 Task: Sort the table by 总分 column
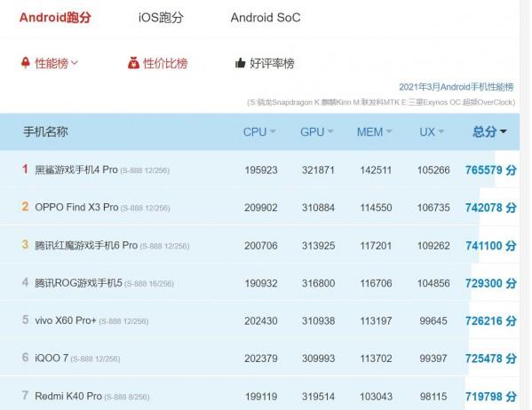[x=489, y=132]
